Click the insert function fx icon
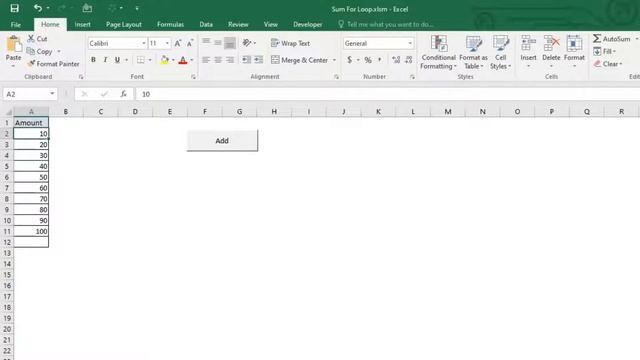This screenshot has height=360, width=640. point(123,94)
